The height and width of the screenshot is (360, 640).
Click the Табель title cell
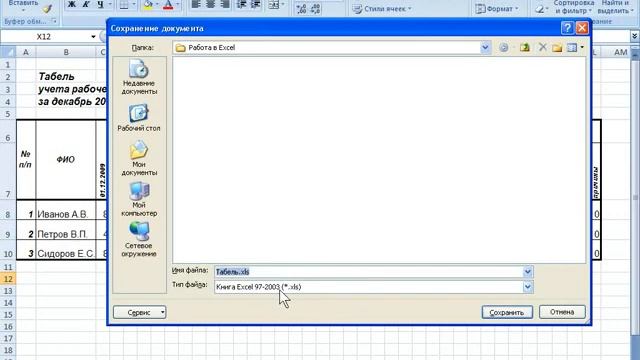[56, 77]
